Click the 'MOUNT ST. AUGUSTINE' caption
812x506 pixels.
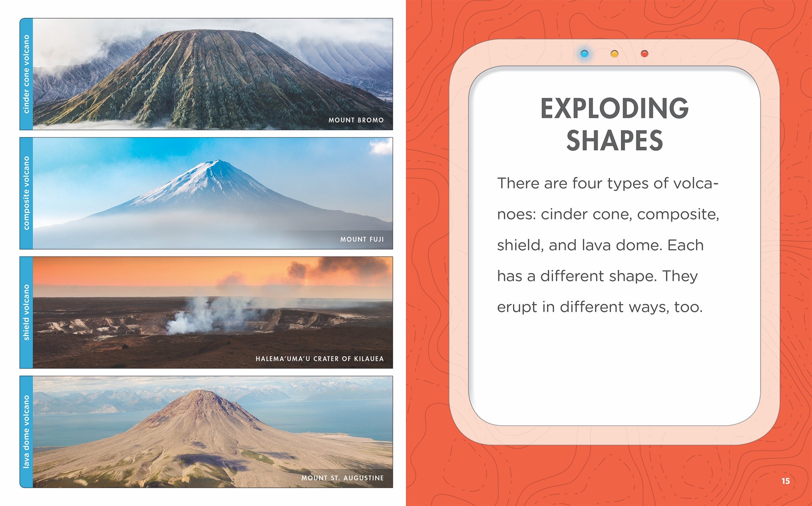point(343,478)
